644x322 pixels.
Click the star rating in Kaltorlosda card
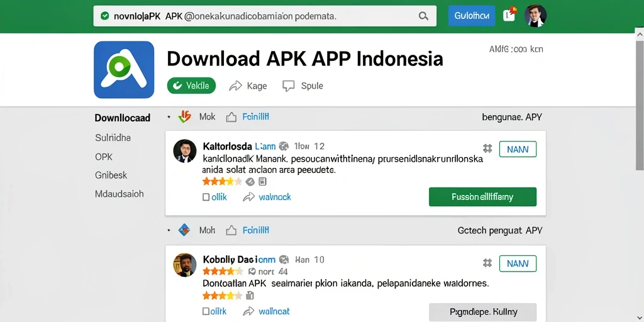pyautogui.click(x=222, y=182)
